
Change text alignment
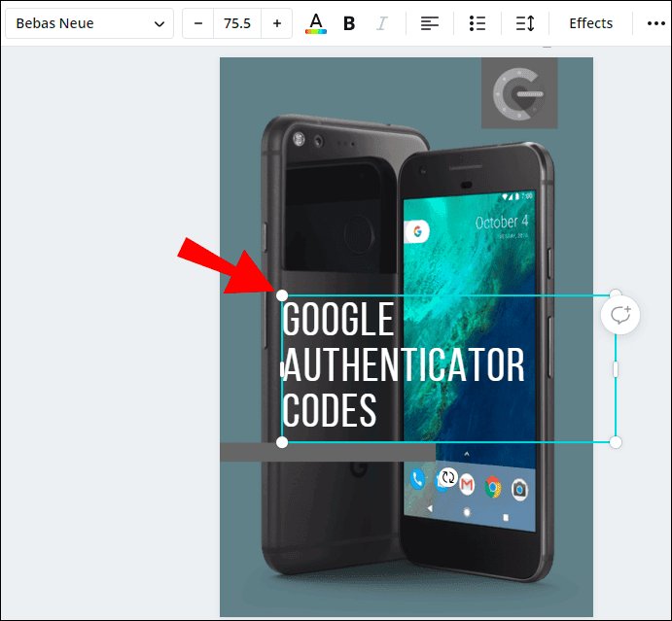click(430, 23)
